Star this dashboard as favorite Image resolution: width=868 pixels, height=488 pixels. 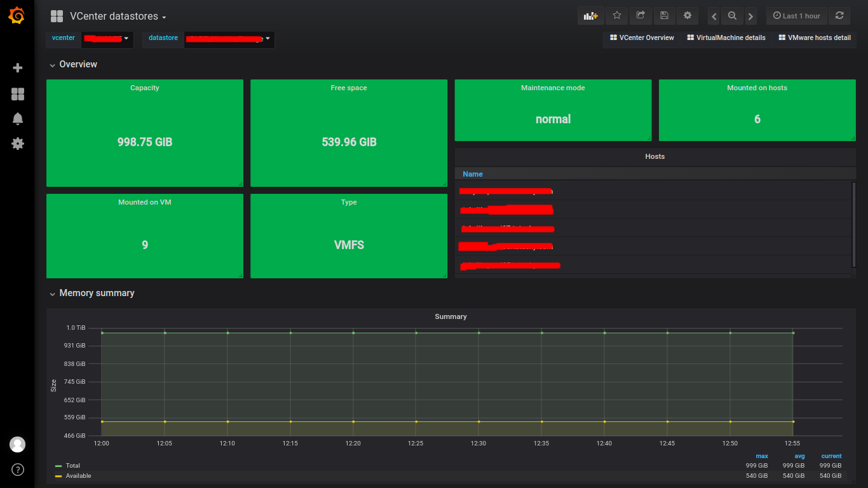coord(616,16)
